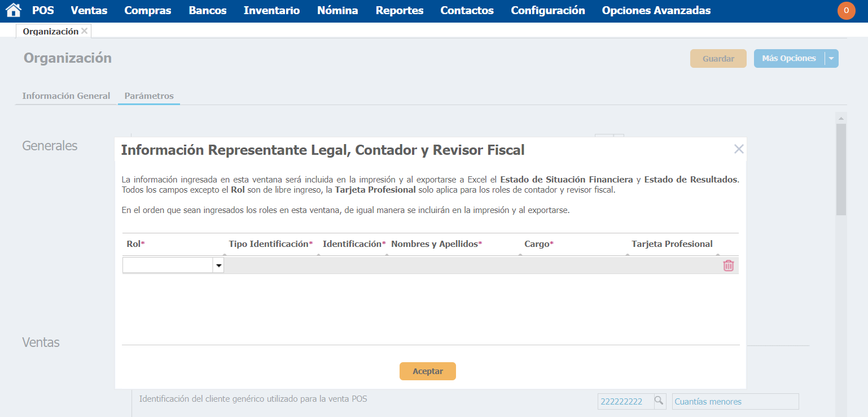
Task: Click the Rol input field
Action: coord(168,266)
